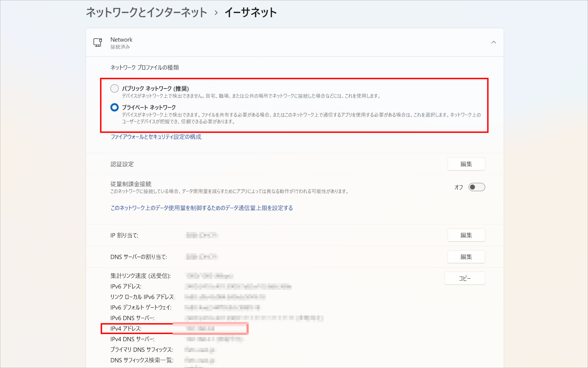Click the Ethernet network icon
Screen dimensions: 588x368
[x=97, y=42]
